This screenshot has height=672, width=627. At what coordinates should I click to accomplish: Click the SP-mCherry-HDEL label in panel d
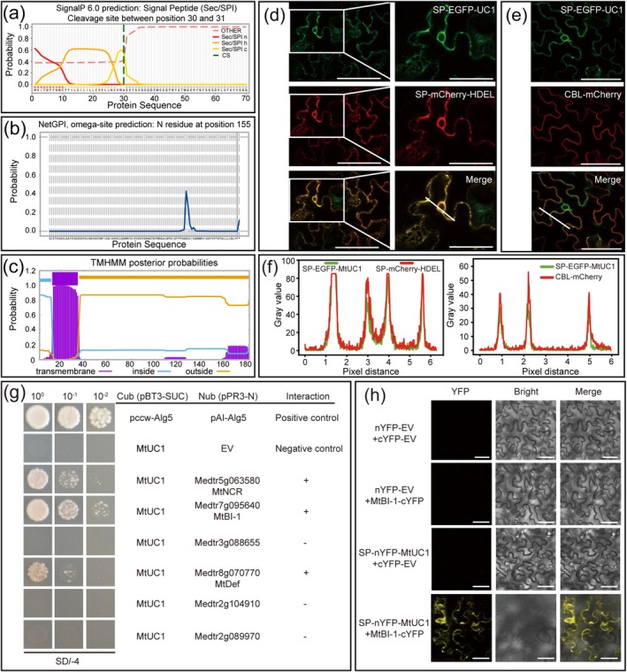(455, 95)
